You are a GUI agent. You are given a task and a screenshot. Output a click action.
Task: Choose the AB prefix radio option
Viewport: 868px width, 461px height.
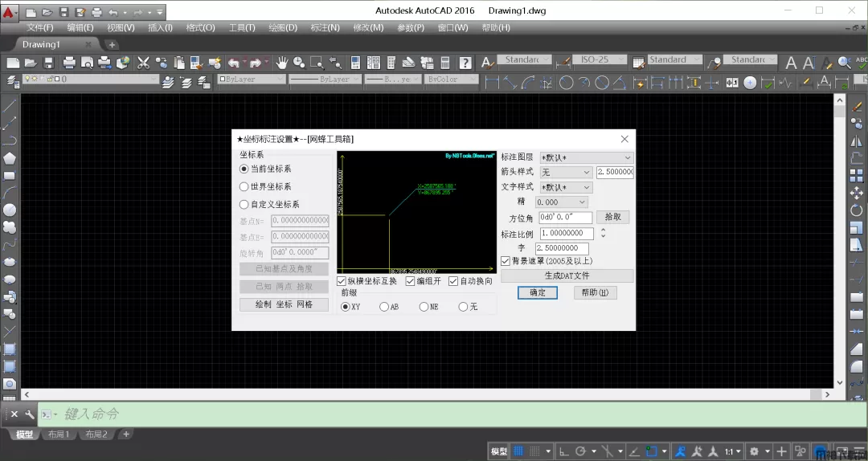click(384, 307)
